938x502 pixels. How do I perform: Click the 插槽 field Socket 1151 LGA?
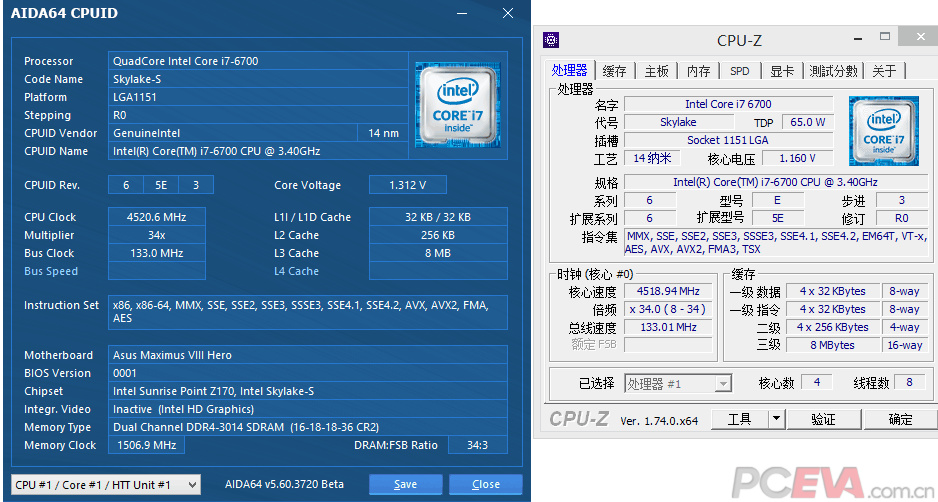click(x=728, y=140)
